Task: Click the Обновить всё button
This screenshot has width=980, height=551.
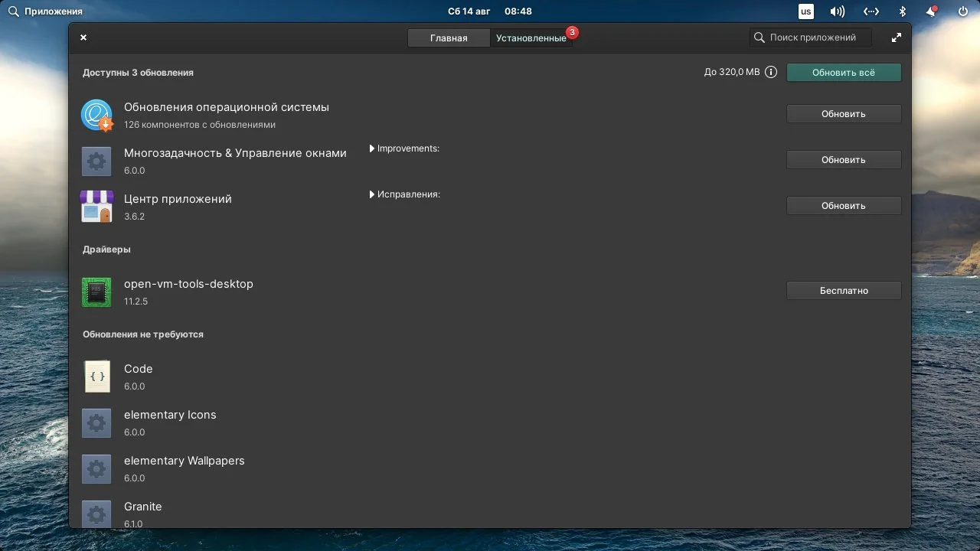Action: (844, 72)
